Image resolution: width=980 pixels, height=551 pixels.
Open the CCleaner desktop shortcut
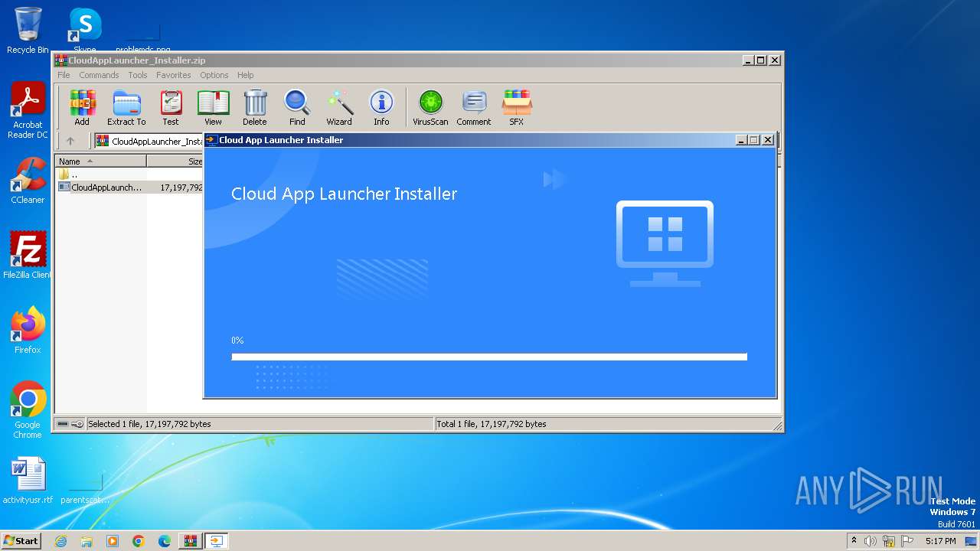pos(28,181)
